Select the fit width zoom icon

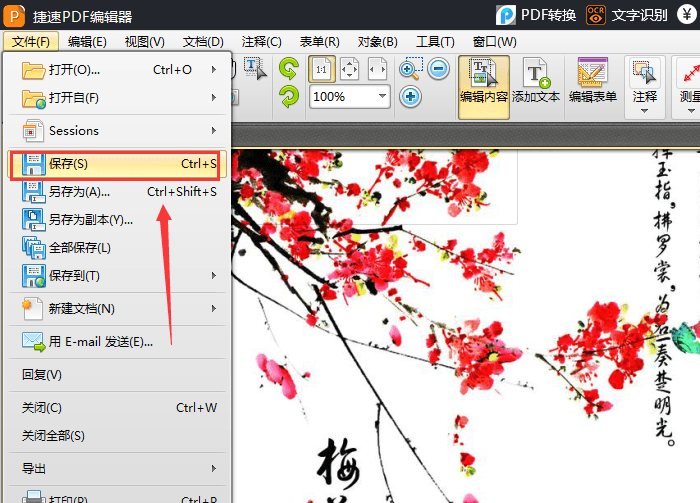point(377,69)
